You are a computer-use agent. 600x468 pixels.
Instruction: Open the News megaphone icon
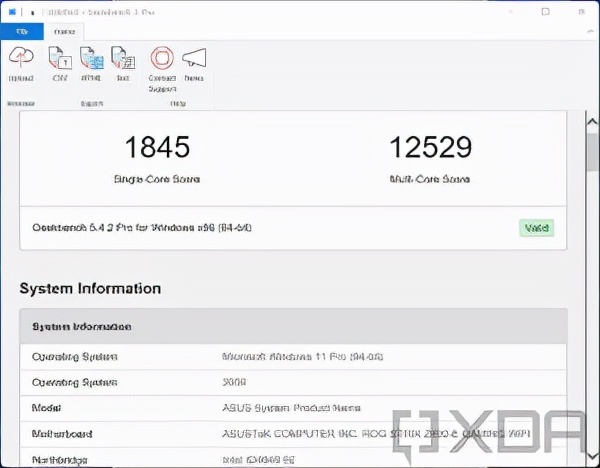click(x=194, y=58)
